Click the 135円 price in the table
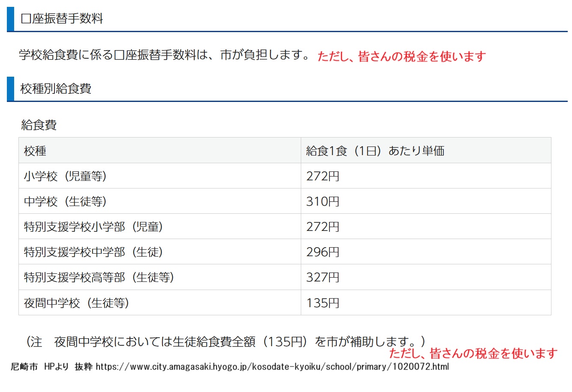572x392 pixels. (323, 303)
